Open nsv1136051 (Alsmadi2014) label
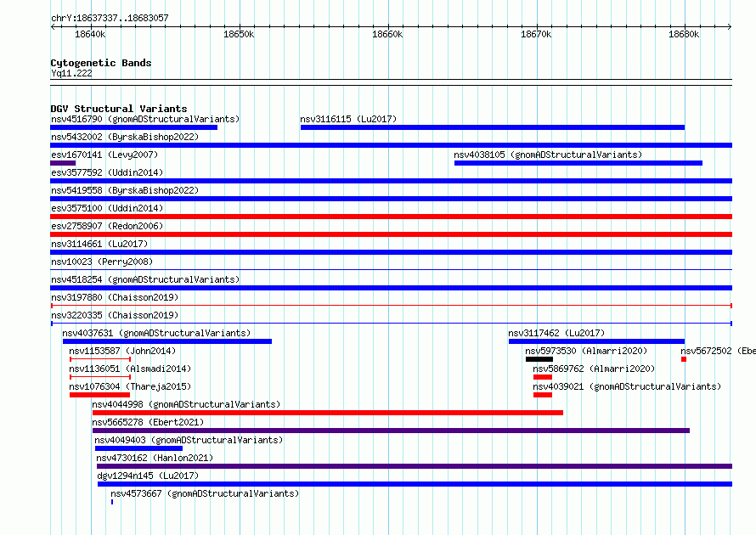Screen dimensions: 756x535 [x=130, y=369]
